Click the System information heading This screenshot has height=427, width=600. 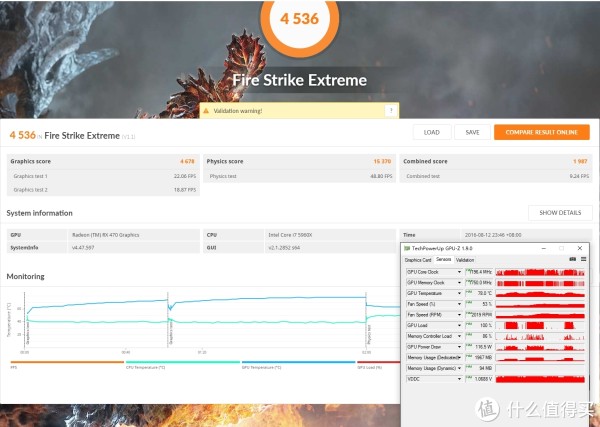(39, 213)
